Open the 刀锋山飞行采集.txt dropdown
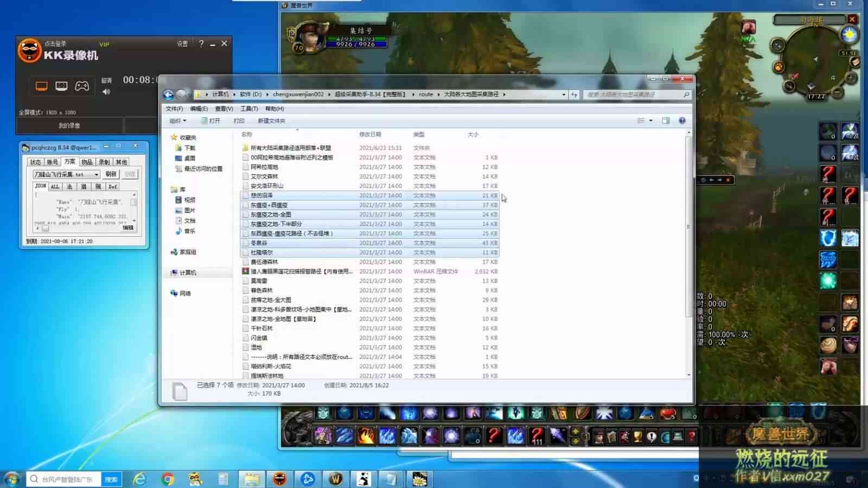 [96, 174]
